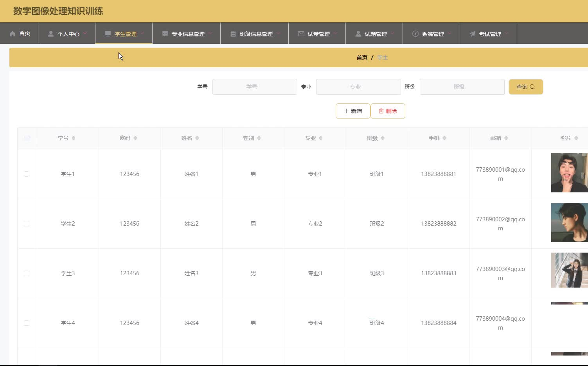Check the checkbox for 学生3 row
The height and width of the screenshot is (366, 588).
tap(27, 273)
